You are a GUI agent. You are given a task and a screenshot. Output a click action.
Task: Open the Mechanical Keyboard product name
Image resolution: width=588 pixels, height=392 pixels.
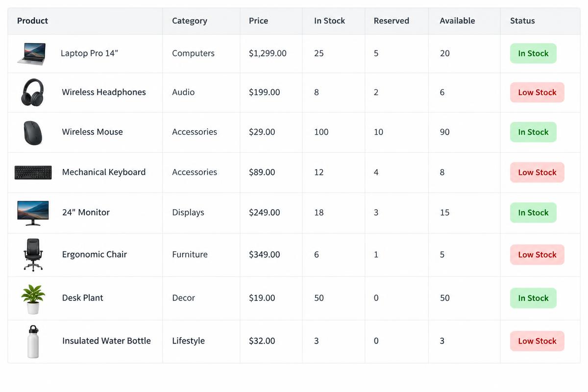pos(104,172)
